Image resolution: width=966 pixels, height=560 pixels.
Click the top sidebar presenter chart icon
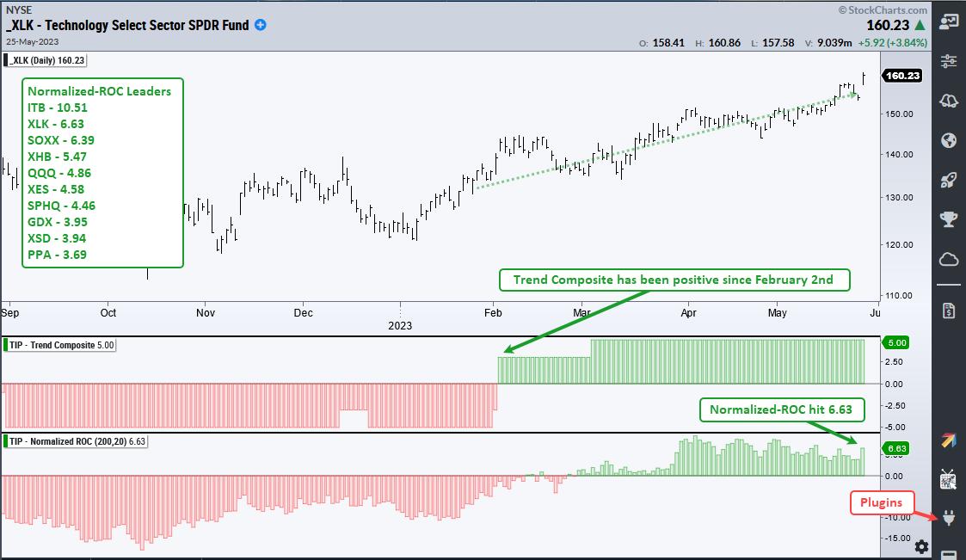coord(949,21)
